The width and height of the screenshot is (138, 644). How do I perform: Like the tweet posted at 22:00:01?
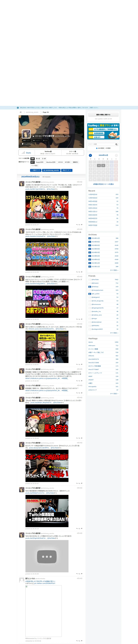(82, 365)
